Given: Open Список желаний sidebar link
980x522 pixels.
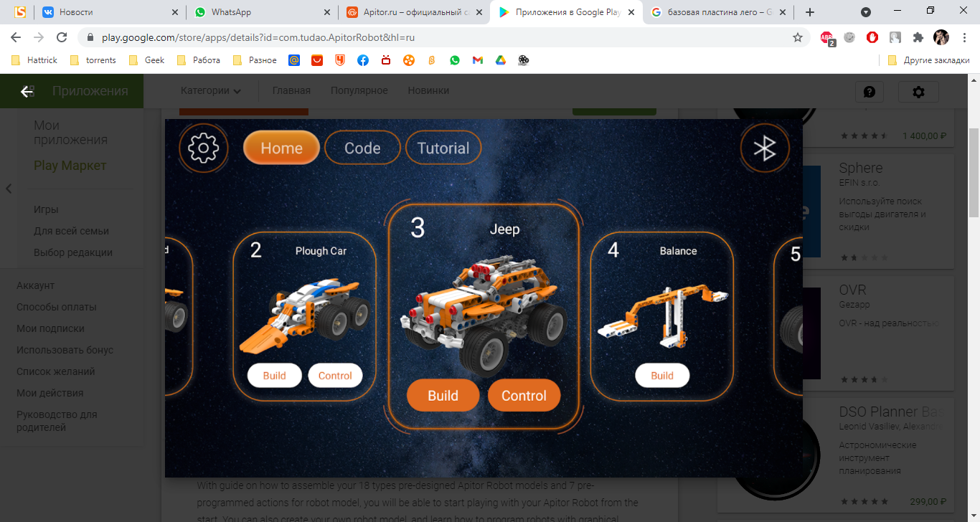Looking at the screenshot, I should [x=56, y=371].
